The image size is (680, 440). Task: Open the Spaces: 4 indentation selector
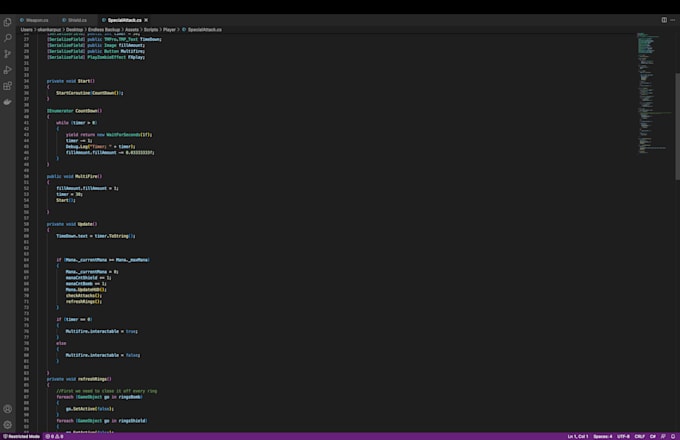603,436
